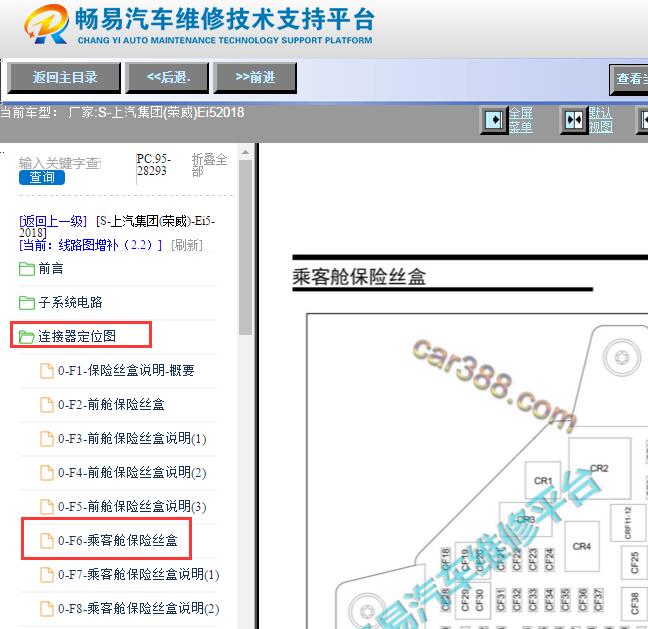Open the 默认视图 link

click(x=600, y=120)
